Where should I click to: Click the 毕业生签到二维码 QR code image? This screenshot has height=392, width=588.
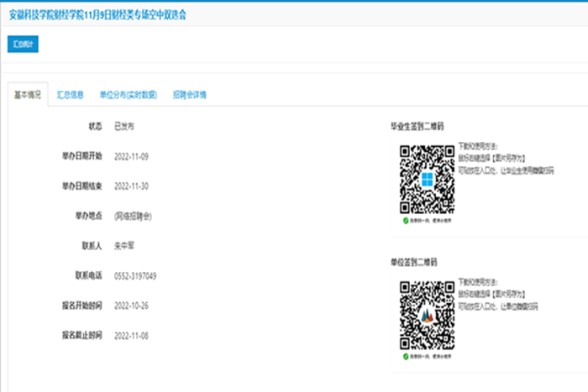click(x=426, y=179)
